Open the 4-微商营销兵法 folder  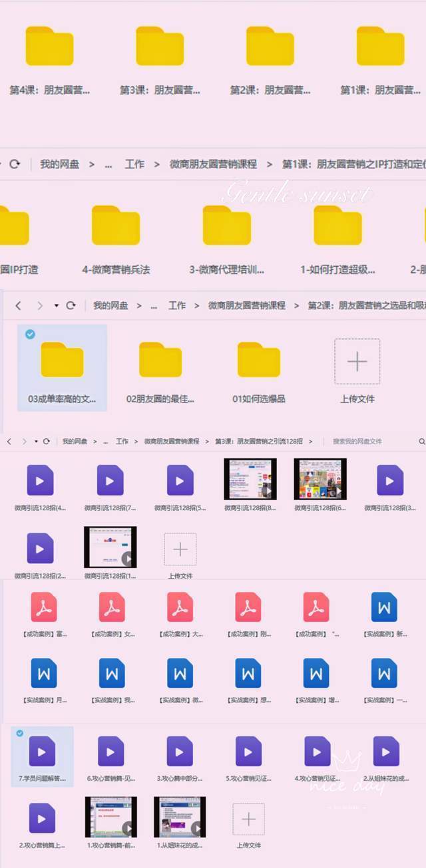pos(116,225)
